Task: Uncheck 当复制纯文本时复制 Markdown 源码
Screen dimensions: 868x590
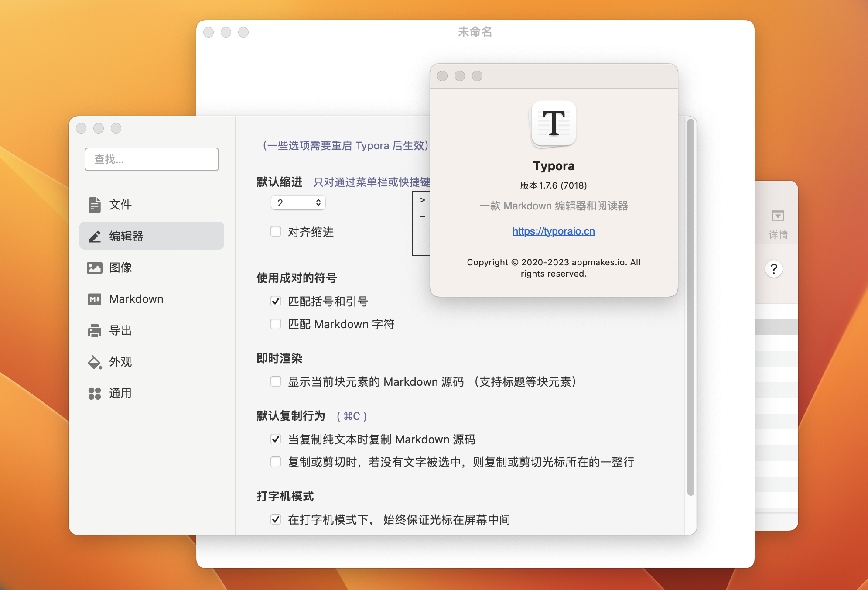Action: click(x=276, y=439)
